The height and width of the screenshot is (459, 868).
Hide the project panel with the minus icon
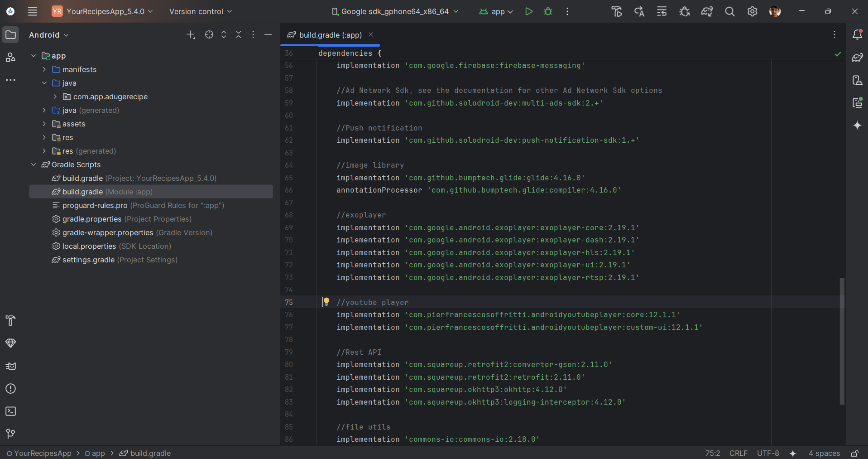(x=268, y=34)
